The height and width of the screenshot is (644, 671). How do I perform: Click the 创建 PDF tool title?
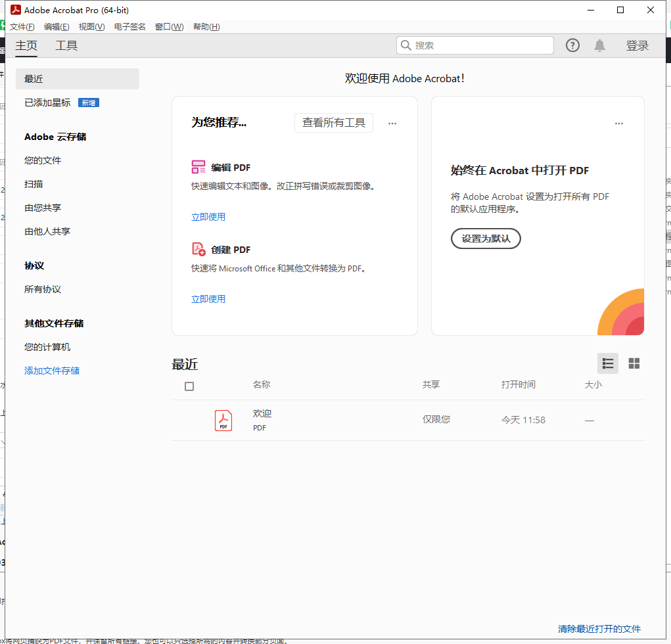click(x=231, y=250)
